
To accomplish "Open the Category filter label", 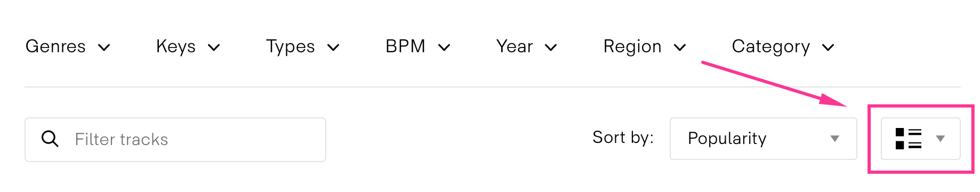I will point(771,46).
